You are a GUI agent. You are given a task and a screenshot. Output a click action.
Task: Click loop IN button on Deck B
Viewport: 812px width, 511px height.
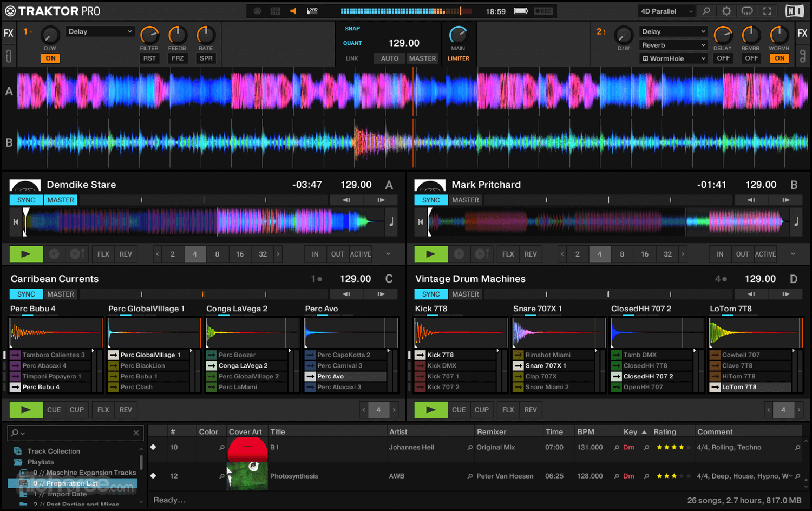tap(719, 254)
